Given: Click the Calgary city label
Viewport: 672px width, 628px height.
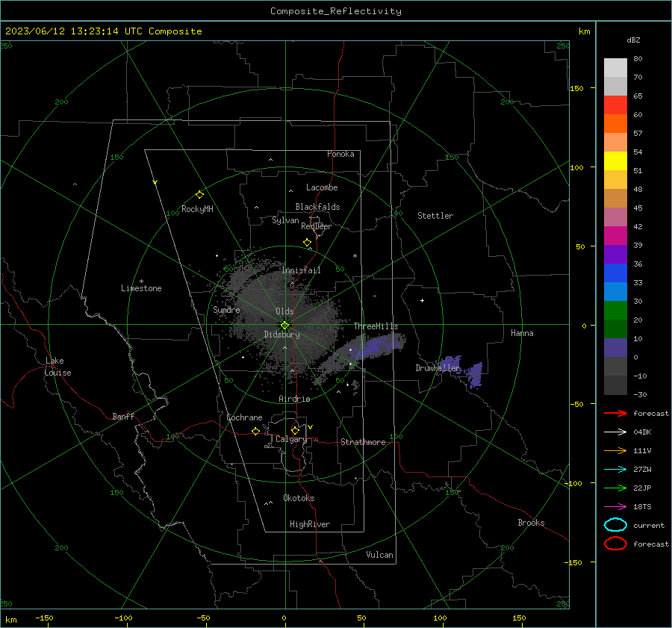Looking at the screenshot, I should pyautogui.click(x=291, y=439).
